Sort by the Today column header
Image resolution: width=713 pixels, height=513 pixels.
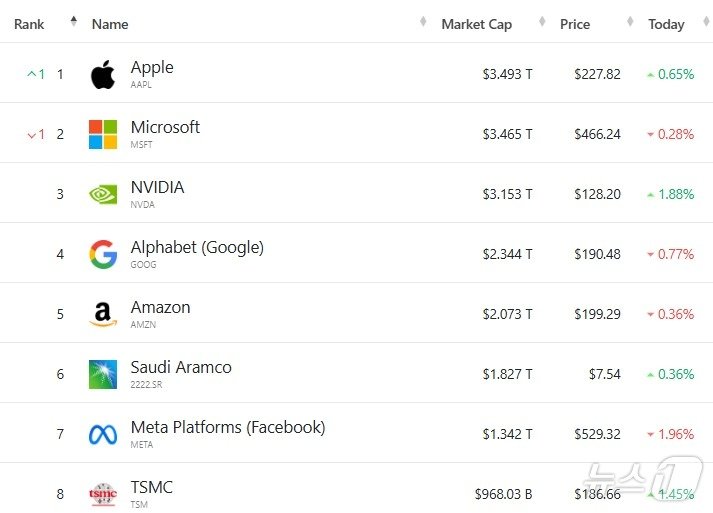(666, 24)
